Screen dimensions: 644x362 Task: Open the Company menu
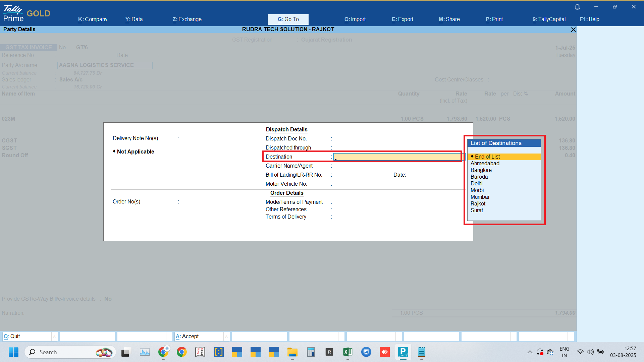[93, 19]
